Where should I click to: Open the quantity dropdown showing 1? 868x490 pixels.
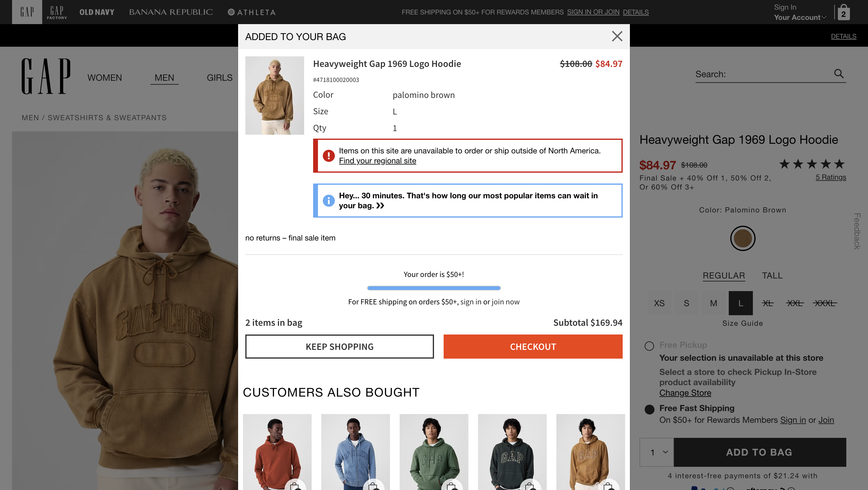[x=656, y=452]
